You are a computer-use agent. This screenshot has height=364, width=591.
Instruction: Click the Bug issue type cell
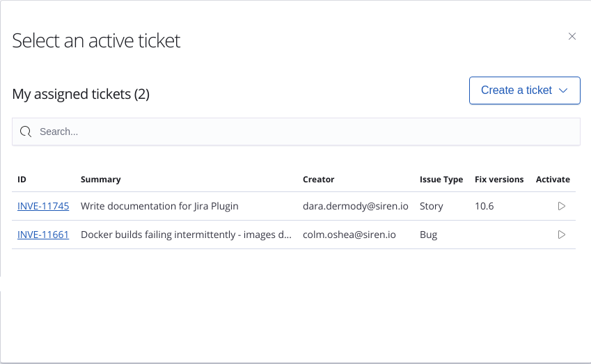click(x=429, y=235)
